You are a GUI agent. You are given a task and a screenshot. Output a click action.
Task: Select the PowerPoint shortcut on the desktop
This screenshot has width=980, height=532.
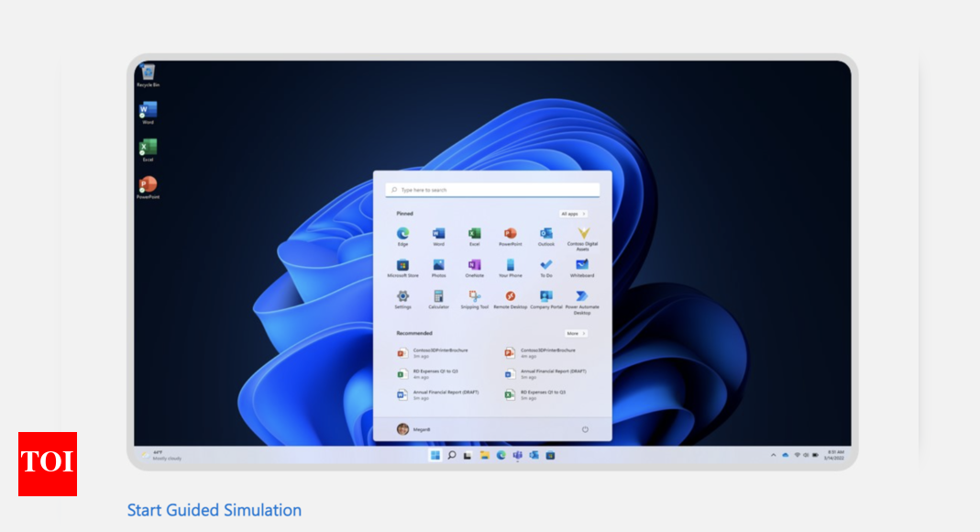point(149,188)
